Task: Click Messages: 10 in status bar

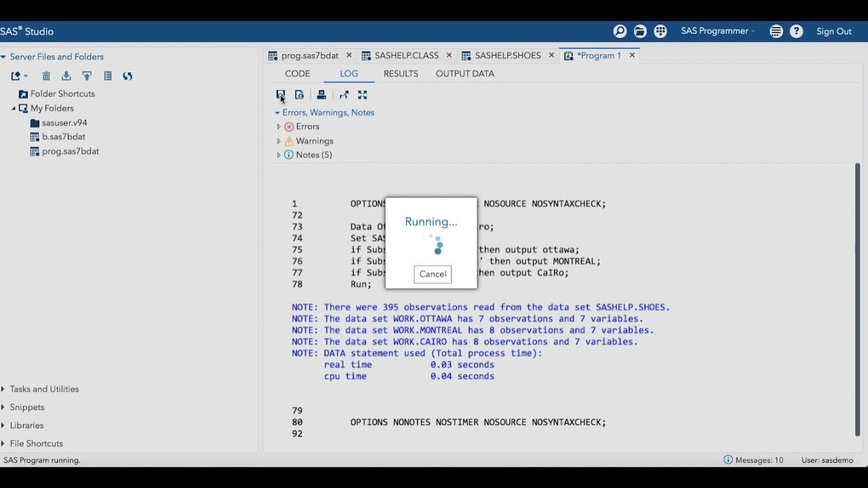Action: 759,460
